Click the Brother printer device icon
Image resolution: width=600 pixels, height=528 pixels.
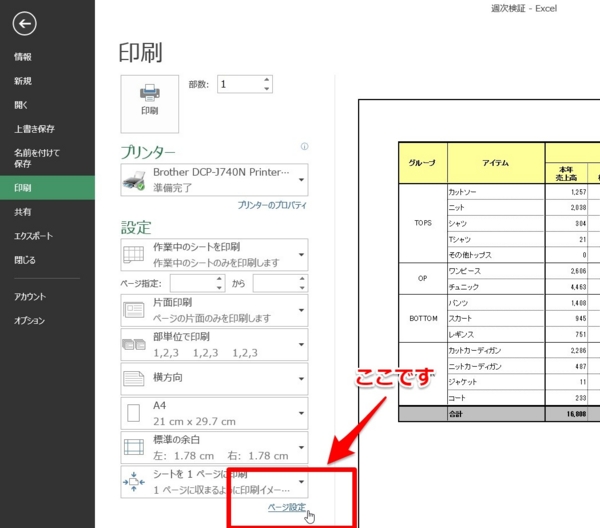[x=134, y=180]
